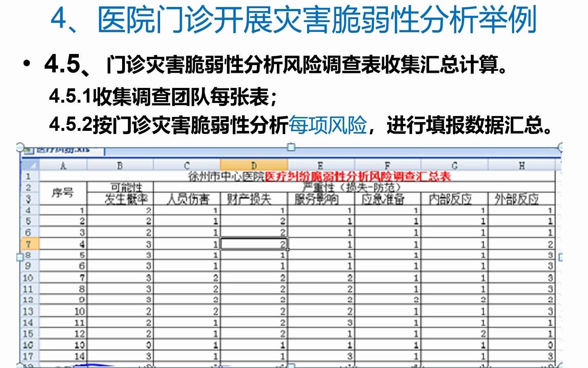588x368 pixels.
Task: Click the 内部反应 value in spreadsheet row 15
Action: pyautogui.click(x=454, y=334)
